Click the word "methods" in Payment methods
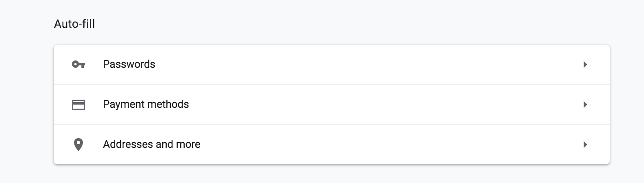The image size is (644, 183). tap(168, 104)
